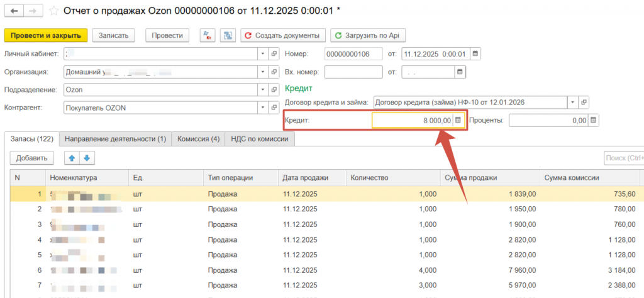
Task: Move row up with the up arrow
Action: [74, 158]
